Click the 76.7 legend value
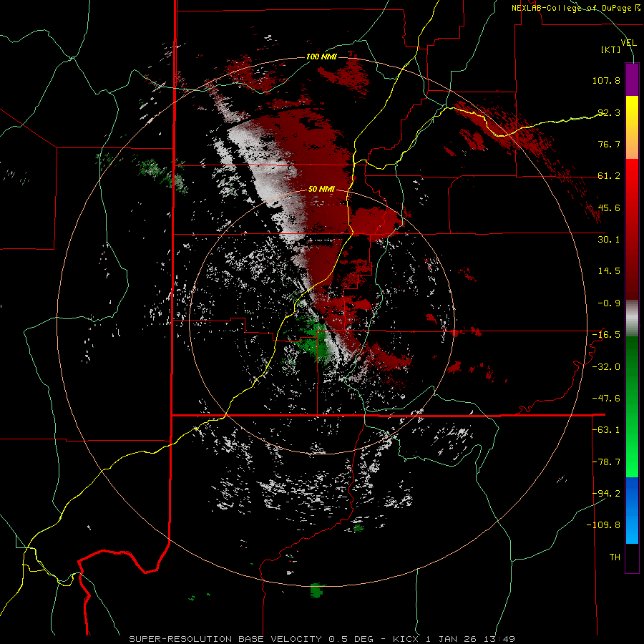The image size is (644, 644). click(609, 144)
